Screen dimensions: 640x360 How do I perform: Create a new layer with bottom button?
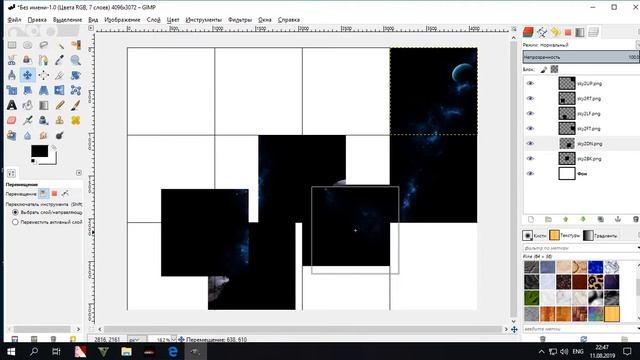(x=531, y=220)
